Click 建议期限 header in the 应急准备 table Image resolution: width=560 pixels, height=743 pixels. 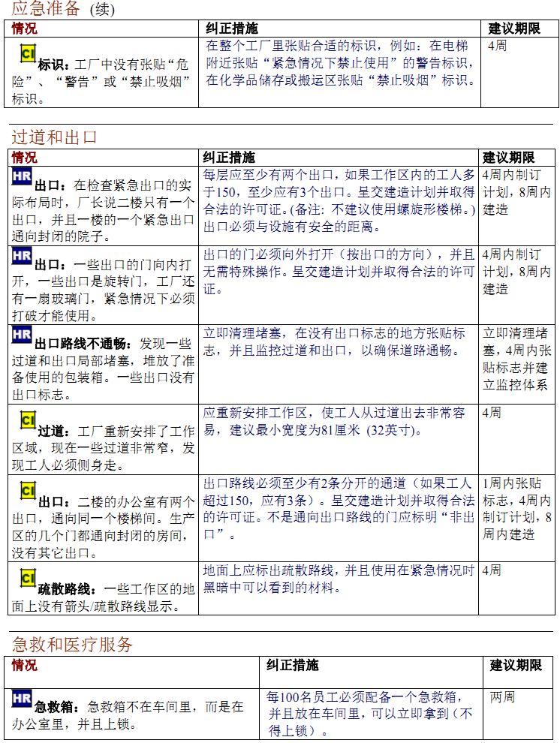513,29
